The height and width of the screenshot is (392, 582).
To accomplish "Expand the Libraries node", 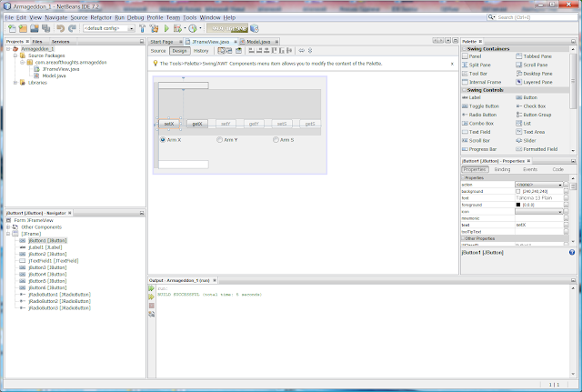I will pos(15,83).
